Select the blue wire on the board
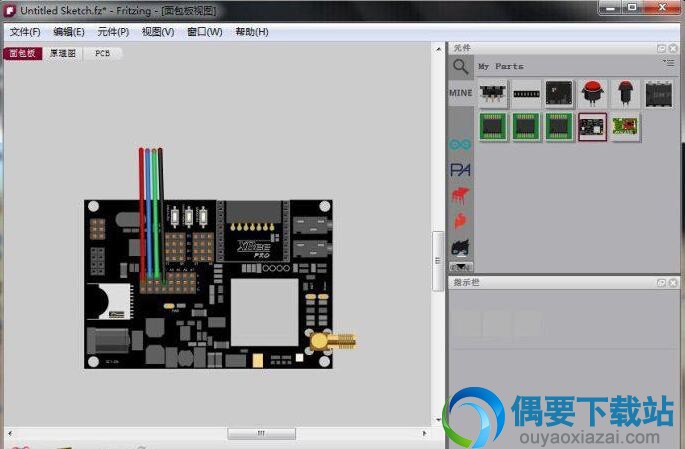Viewport: 685px width, 449px height. pyautogui.click(x=149, y=214)
